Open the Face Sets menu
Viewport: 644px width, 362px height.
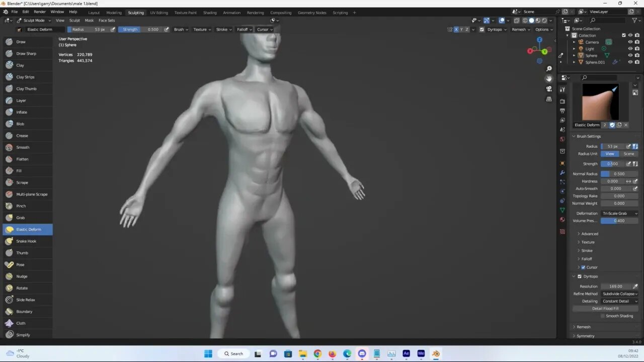point(107,20)
